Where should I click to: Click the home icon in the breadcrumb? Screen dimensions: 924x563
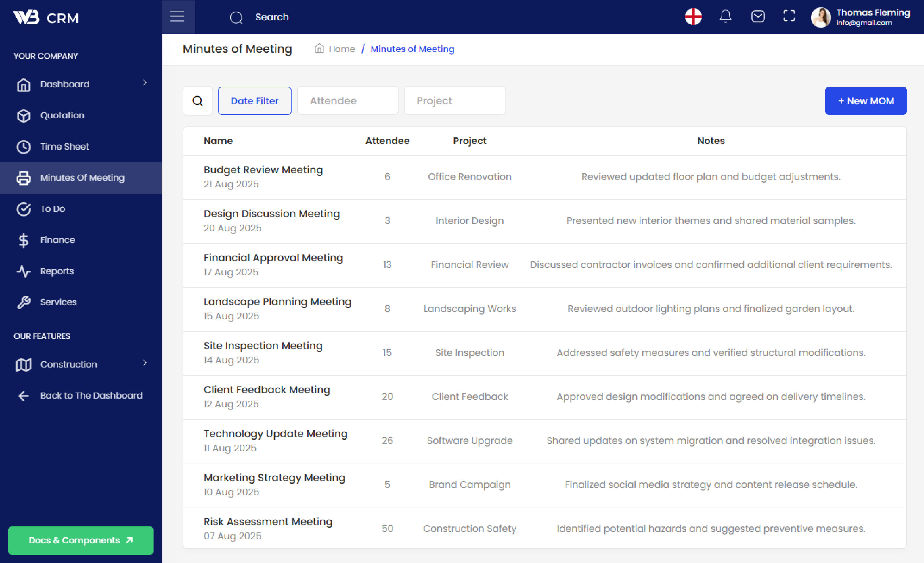pyautogui.click(x=319, y=49)
